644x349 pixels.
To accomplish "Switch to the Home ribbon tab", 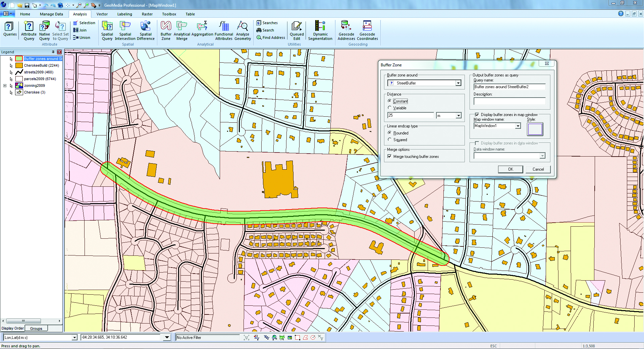I will point(25,14).
